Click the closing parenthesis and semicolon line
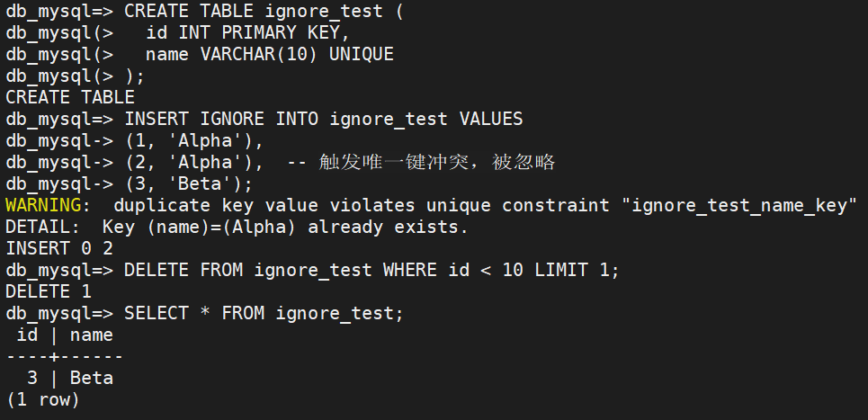Image resolution: width=868 pixels, height=420 pixels. 134,76
